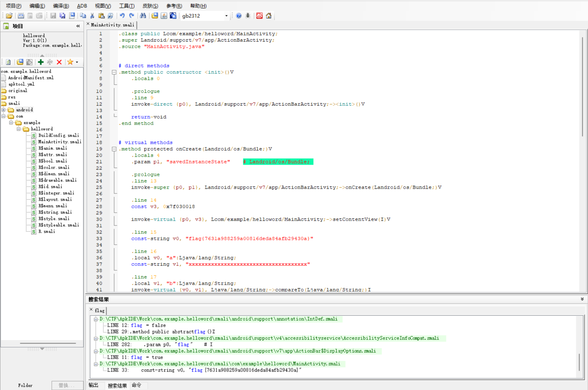Close the MainActivity.smali editor tab
Image resolution: width=588 pixels, height=390 pixels.
click(x=88, y=24)
